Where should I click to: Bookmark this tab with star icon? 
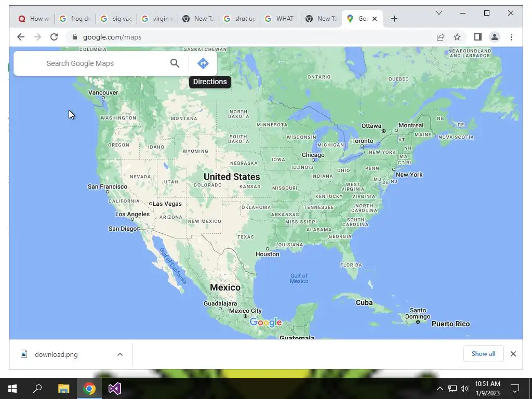[457, 37]
